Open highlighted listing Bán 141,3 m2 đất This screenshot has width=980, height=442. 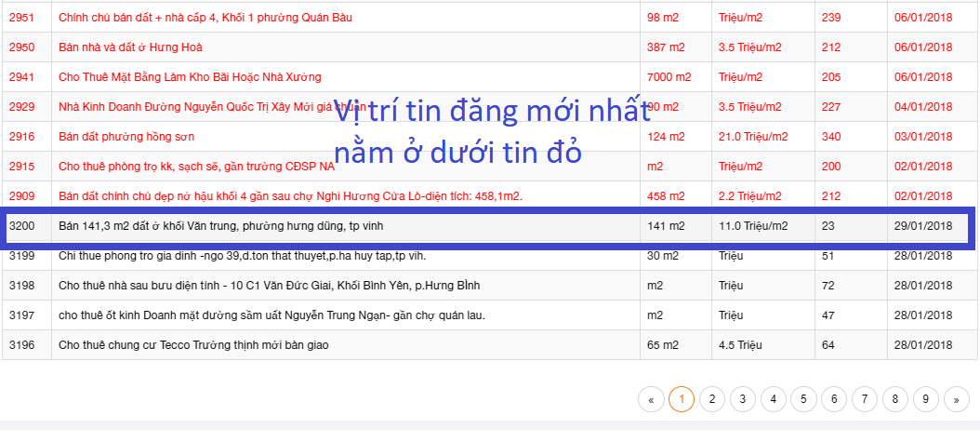coord(220,226)
